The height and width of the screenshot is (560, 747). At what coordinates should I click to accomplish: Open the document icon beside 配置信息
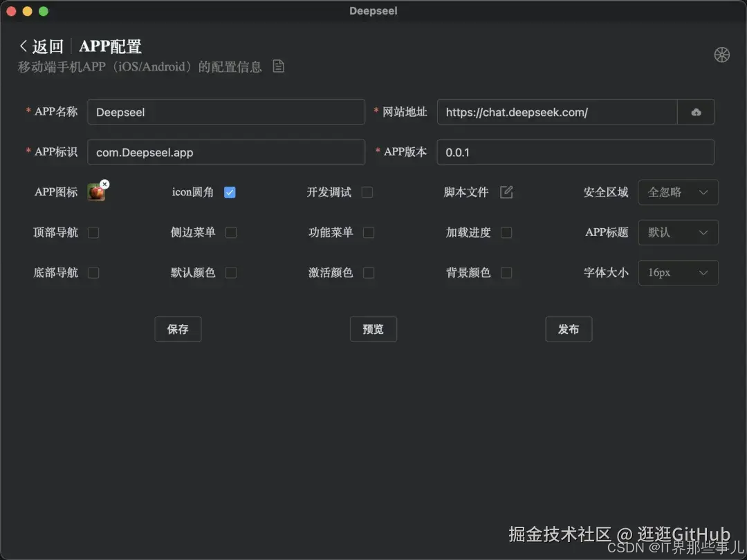[x=278, y=66]
